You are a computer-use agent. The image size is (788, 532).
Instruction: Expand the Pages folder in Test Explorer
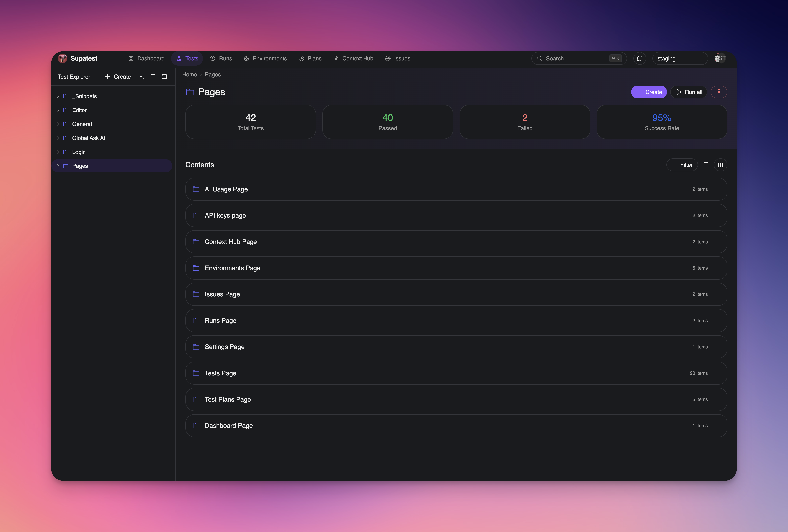click(58, 166)
